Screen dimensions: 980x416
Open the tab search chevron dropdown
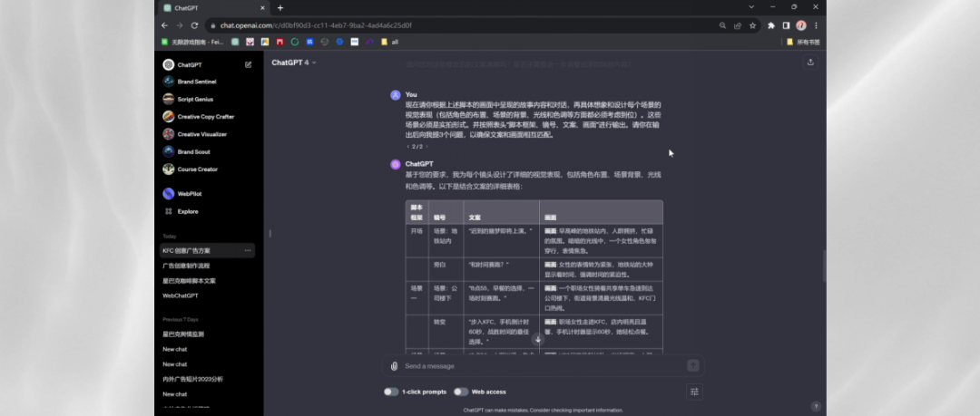click(x=750, y=7)
